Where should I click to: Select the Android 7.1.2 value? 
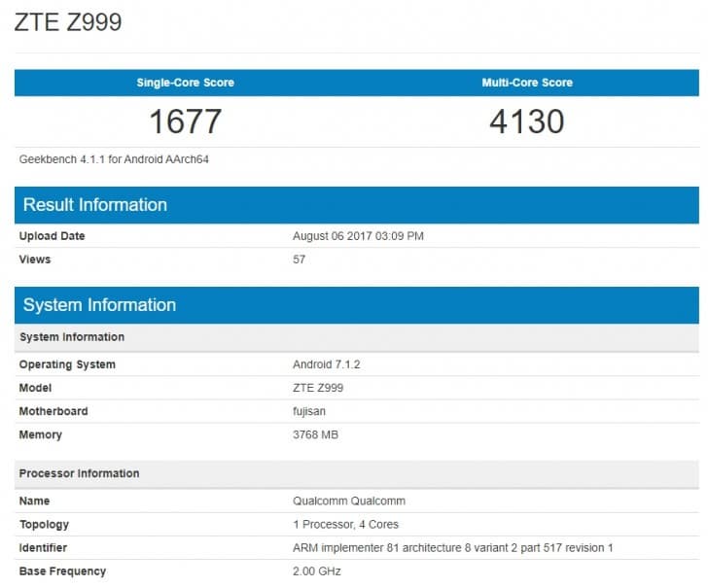[x=327, y=364]
